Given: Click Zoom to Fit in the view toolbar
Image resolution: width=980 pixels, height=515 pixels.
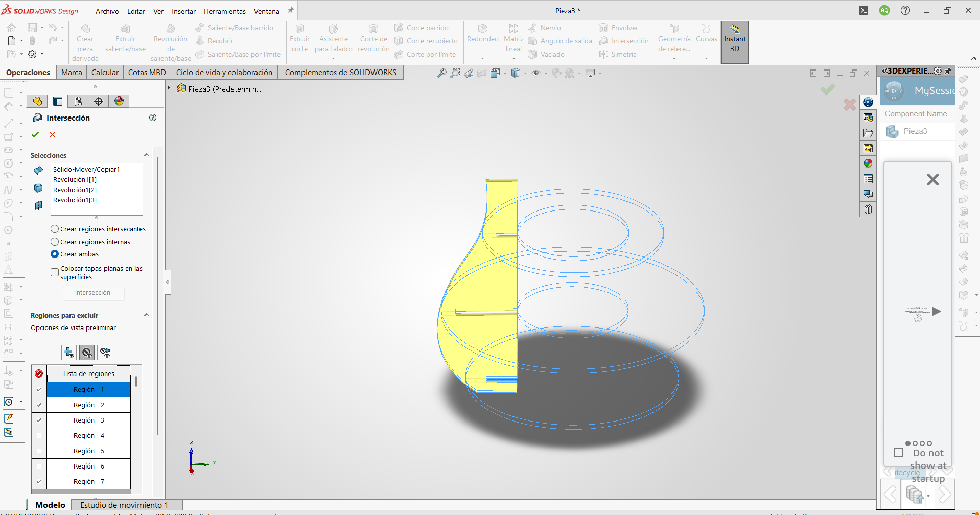Looking at the screenshot, I should tap(442, 73).
